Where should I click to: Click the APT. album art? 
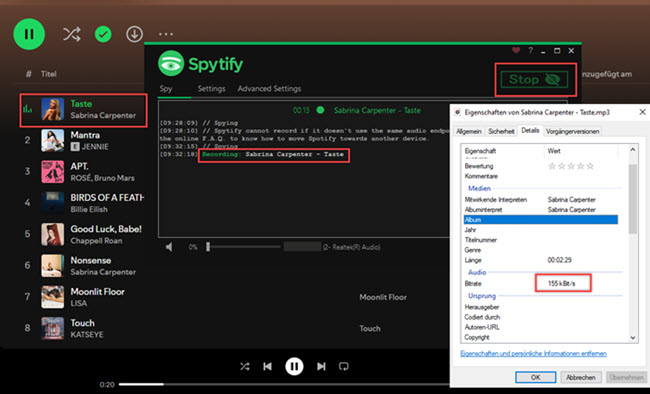[x=53, y=172]
